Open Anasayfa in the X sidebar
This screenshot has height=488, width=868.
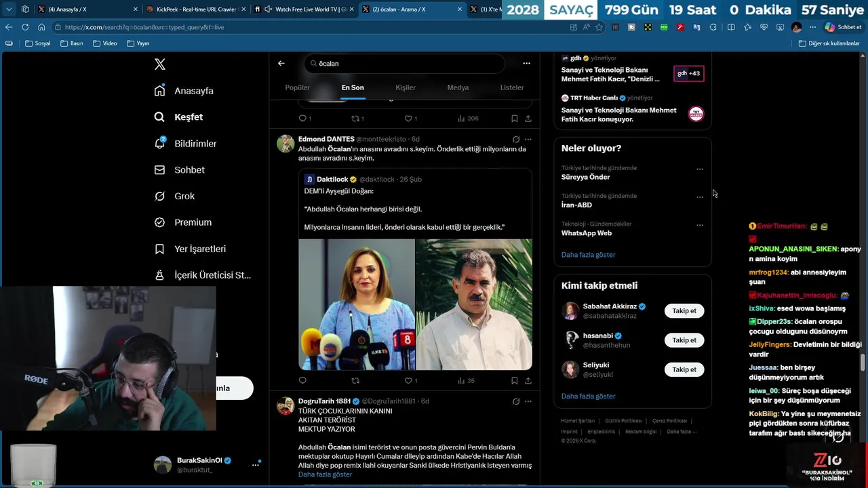click(184, 91)
